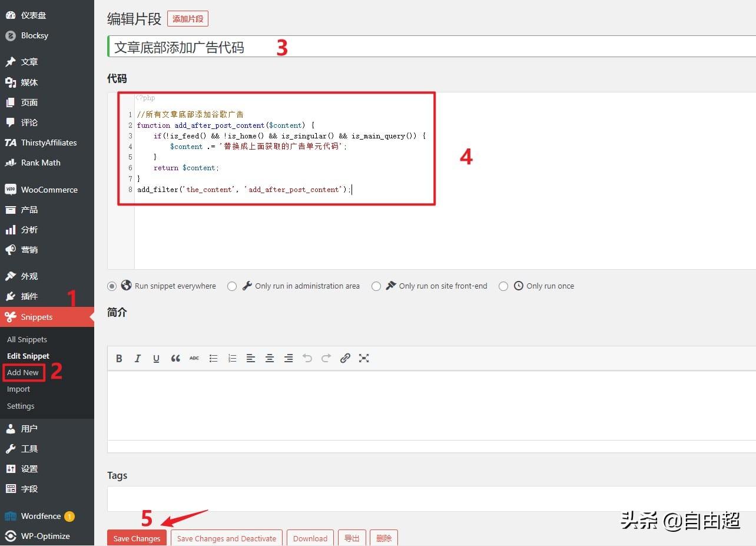Click the ThirstyAffiliates TA icon
This screenshot has height=546, width=756.
(10, 143)
